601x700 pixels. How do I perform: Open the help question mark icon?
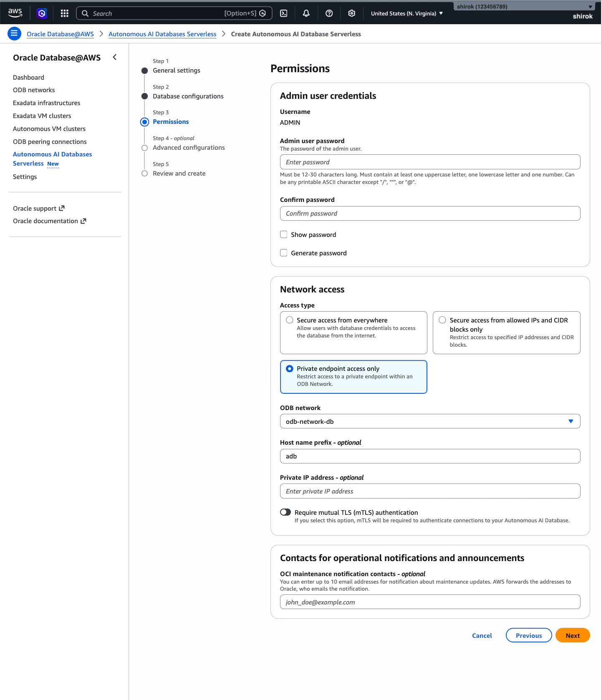tap(329, 13)
